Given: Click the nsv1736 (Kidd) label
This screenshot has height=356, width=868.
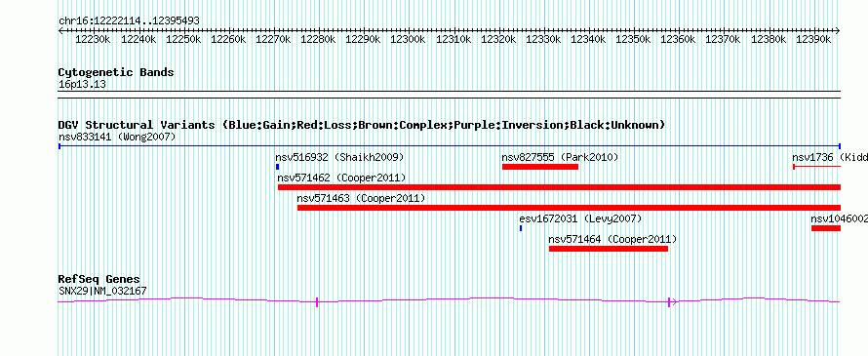Looking at the screenshot, I should coord(830,157).
